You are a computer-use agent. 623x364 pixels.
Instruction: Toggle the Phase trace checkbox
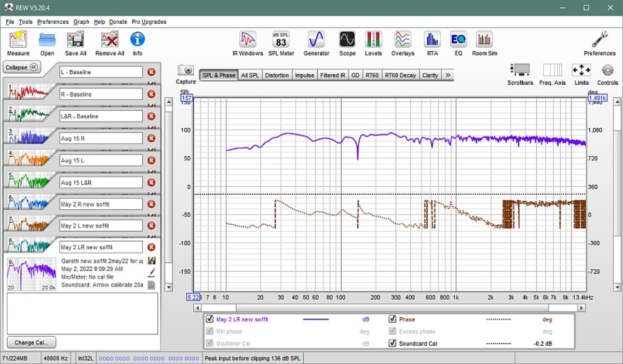(392, 319)
